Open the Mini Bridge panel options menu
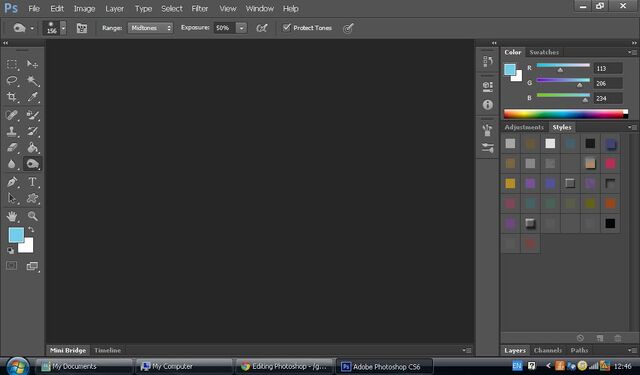 [x=467, y=350]
